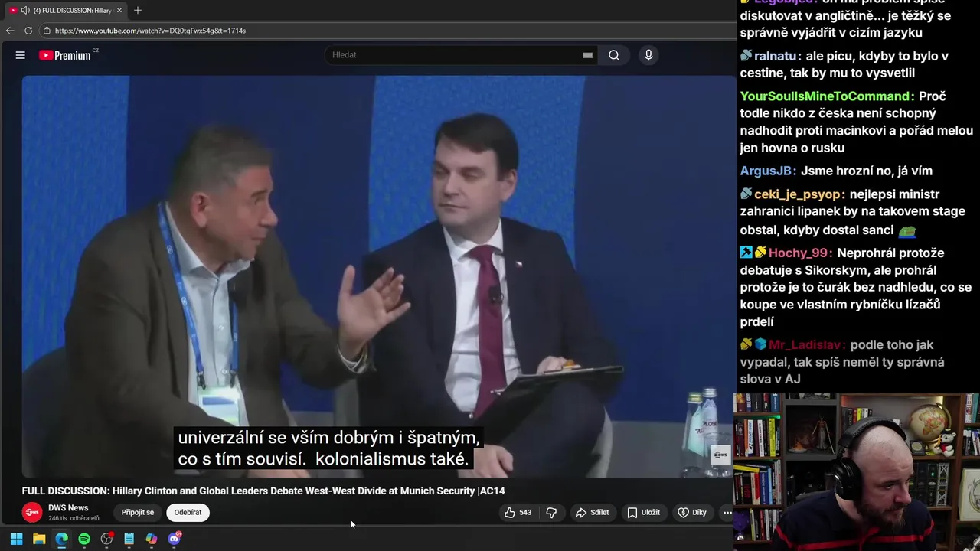Go back with browser back arrow

pos(10,31)
